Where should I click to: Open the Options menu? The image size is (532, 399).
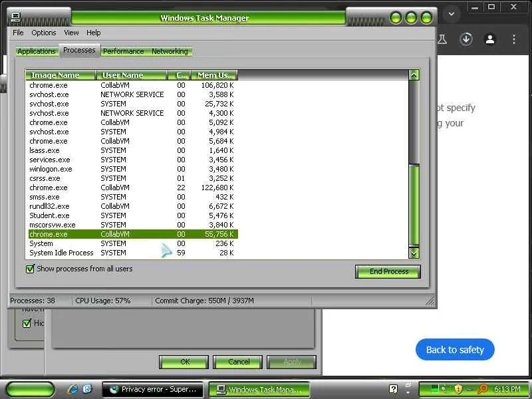[44, 33]
